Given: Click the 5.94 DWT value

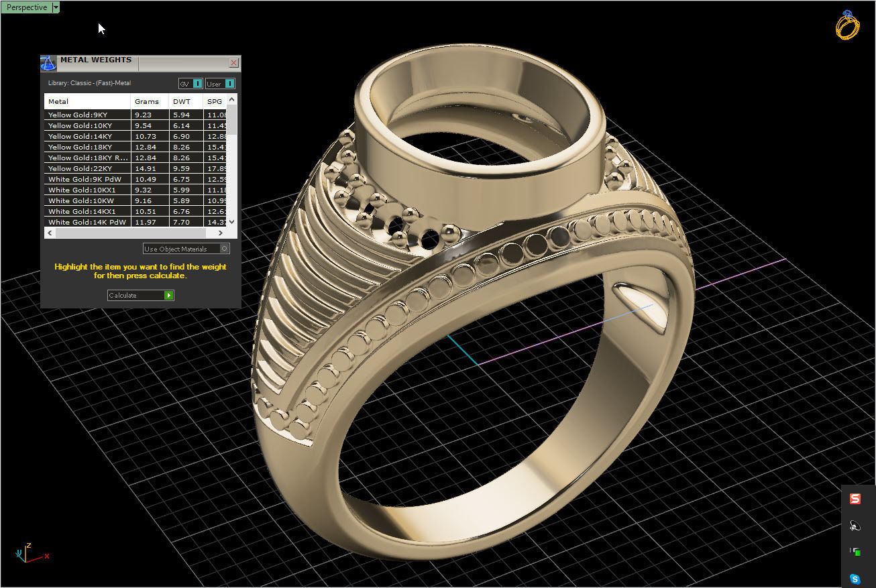Looking at the screenshot, I should 181,115.
